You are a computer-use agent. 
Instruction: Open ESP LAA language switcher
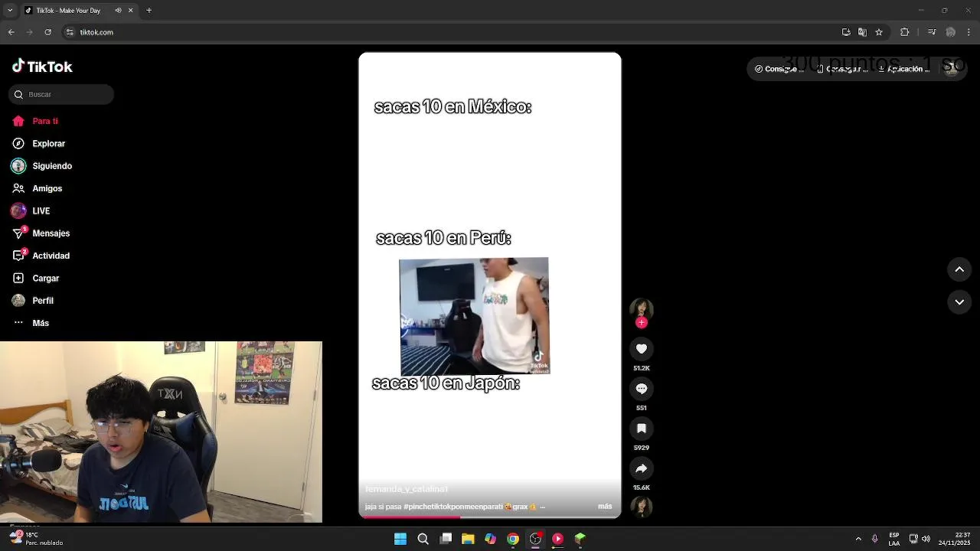coord(894,539)
